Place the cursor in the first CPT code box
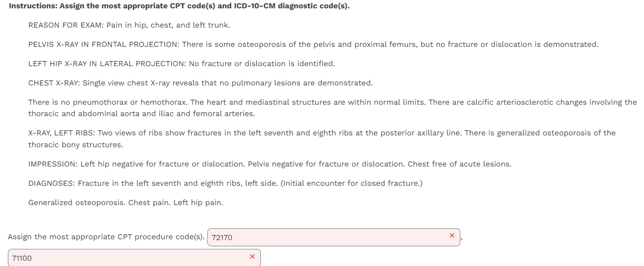 pyautogui.click(x=307, y=237)
